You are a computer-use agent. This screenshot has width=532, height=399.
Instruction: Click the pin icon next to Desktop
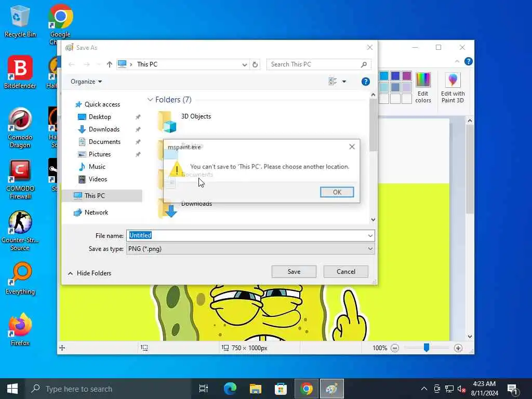pos(138,117)
